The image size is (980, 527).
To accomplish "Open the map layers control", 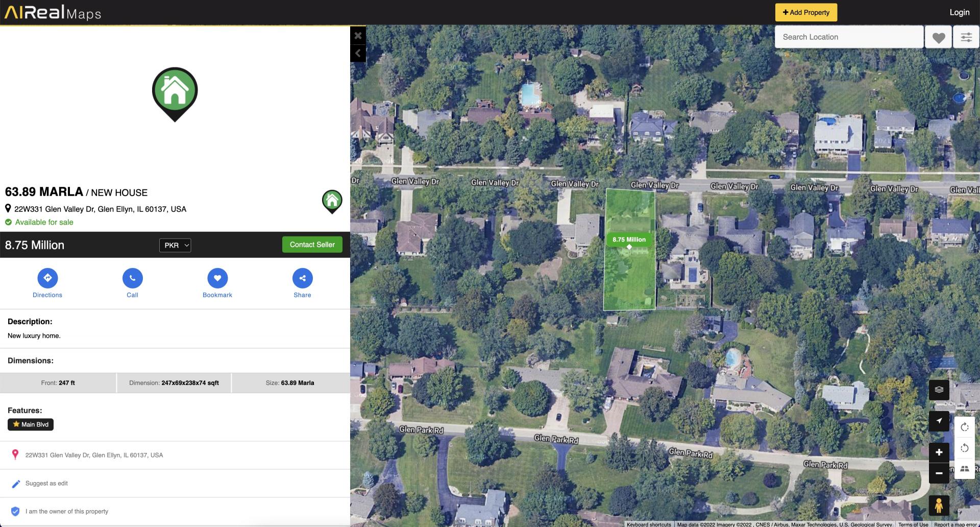I will [x=939, y=390].
